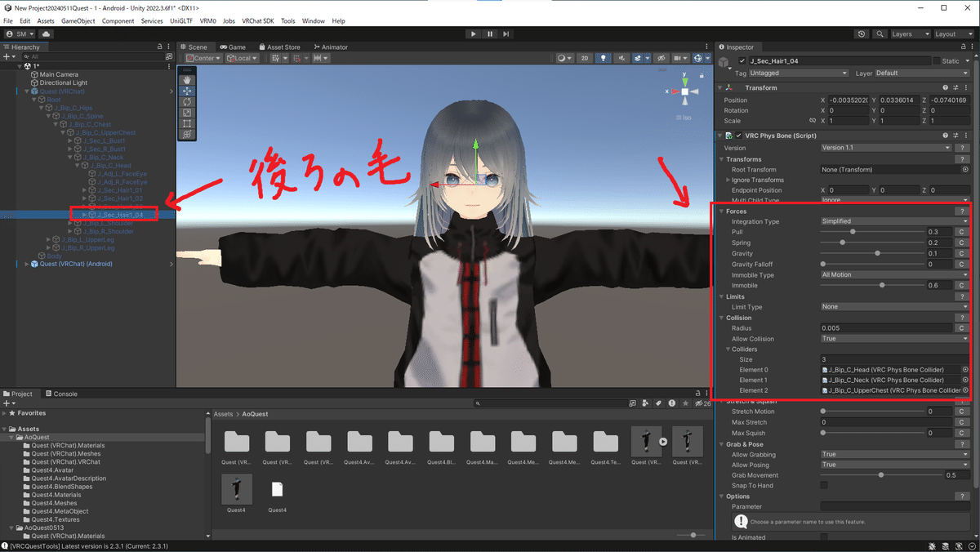
Task: Switch to the Game tab
Action: 233,47
